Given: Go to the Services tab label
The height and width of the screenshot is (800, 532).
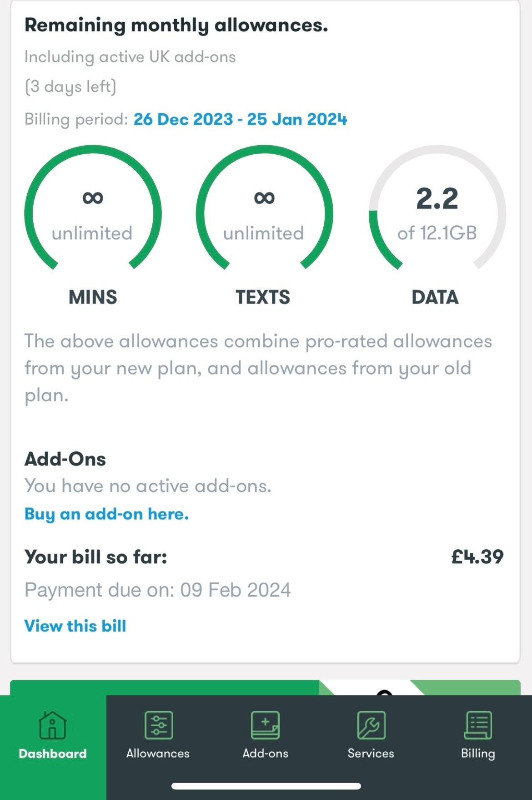Looking at the screenshot, I should 371,754.
